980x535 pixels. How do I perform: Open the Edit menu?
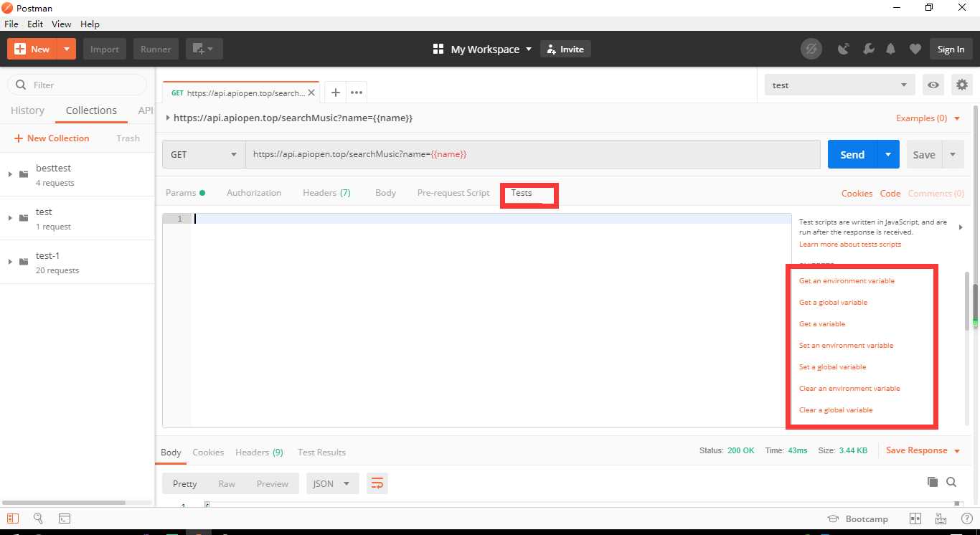pos(35,24)
